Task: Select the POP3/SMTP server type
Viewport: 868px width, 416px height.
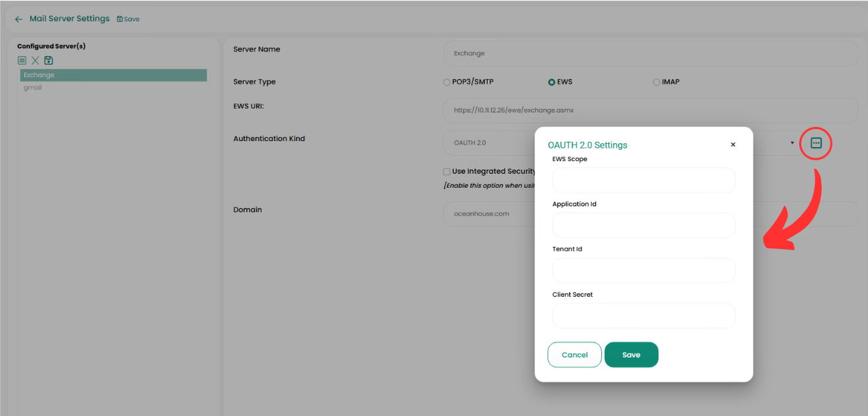Action: coord(447,82)
